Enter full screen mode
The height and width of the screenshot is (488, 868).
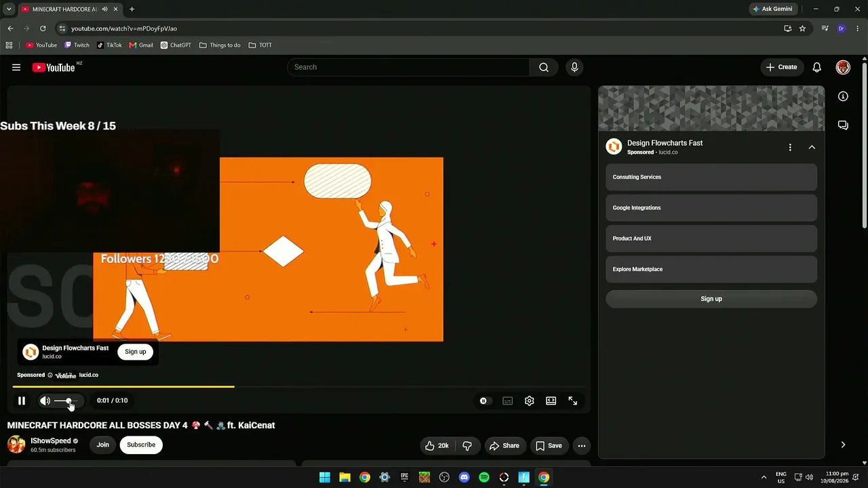[573, 401]
